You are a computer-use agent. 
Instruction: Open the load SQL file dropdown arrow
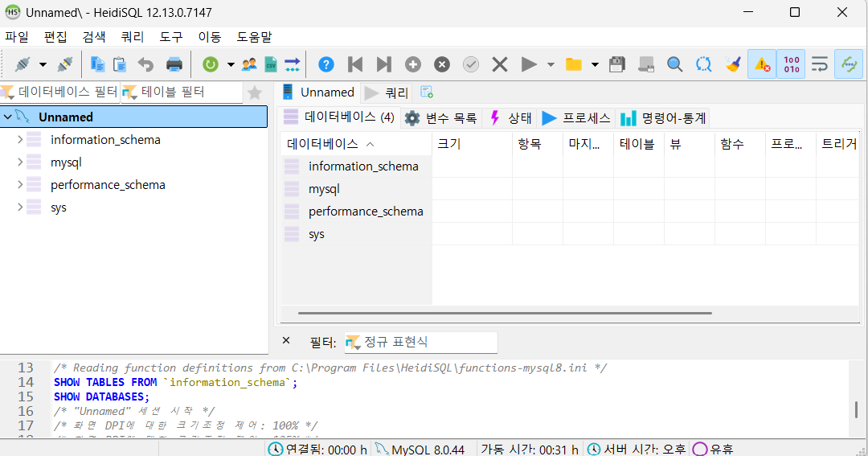click(x=595, y=64)
